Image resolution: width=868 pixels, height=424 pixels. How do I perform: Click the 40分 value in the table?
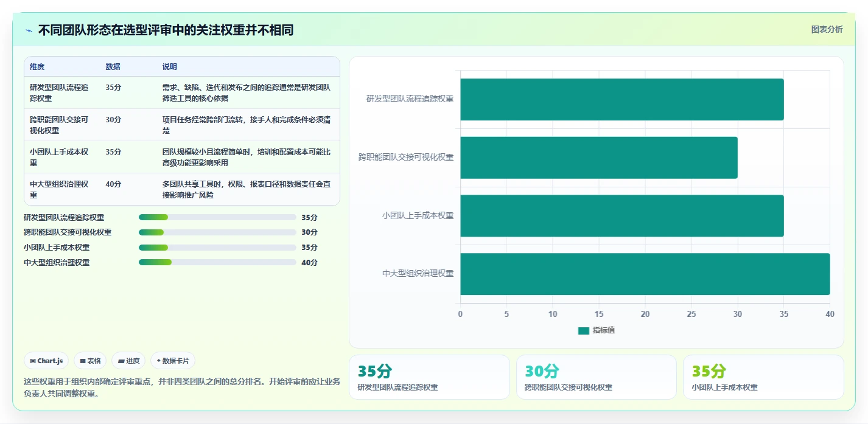point(113,184)
